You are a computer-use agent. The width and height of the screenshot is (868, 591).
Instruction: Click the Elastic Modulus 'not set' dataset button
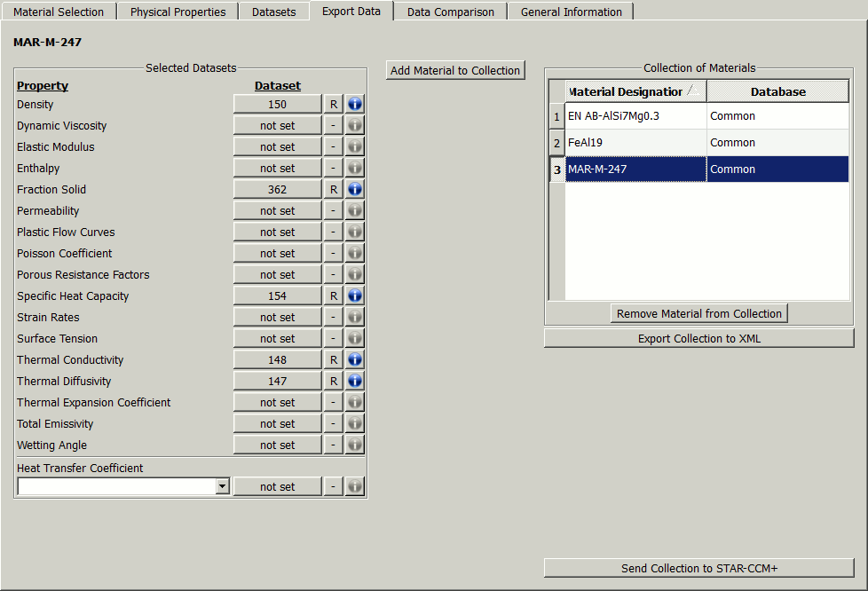(x=277, y=146)
